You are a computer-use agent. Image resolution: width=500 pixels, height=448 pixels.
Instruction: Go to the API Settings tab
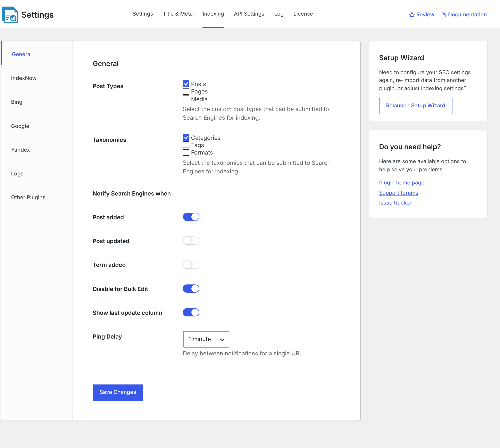click(x=249, y=14)
